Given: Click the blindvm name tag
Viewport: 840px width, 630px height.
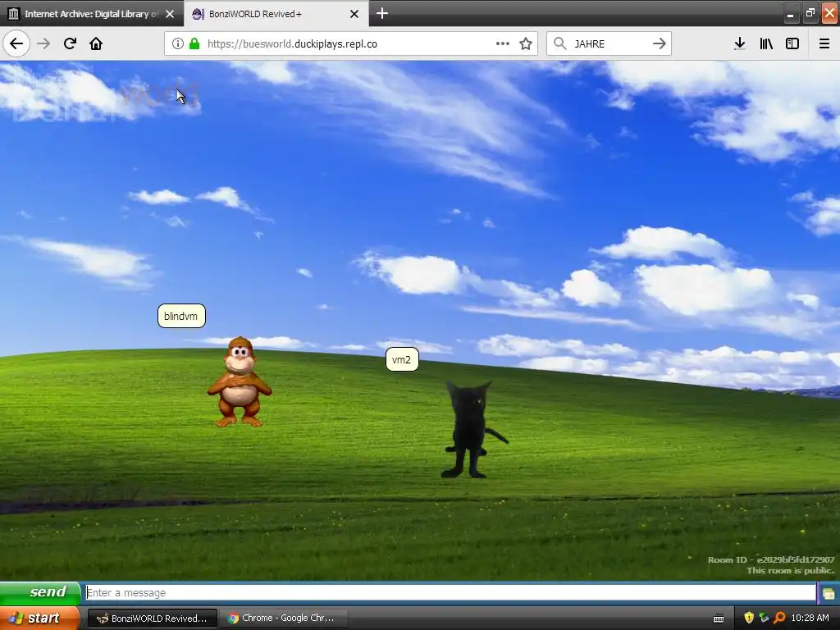Looking at the screenshot, I should (x=181, y=316).
